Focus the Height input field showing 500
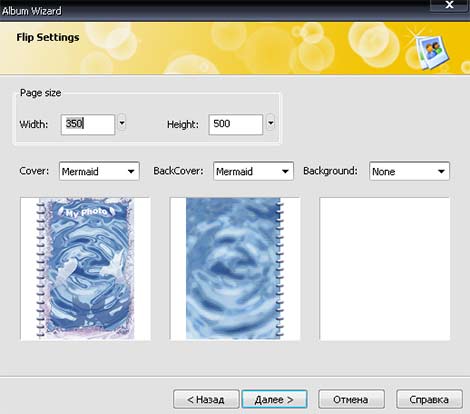This screenshot has height=414, width=470. 236,124
